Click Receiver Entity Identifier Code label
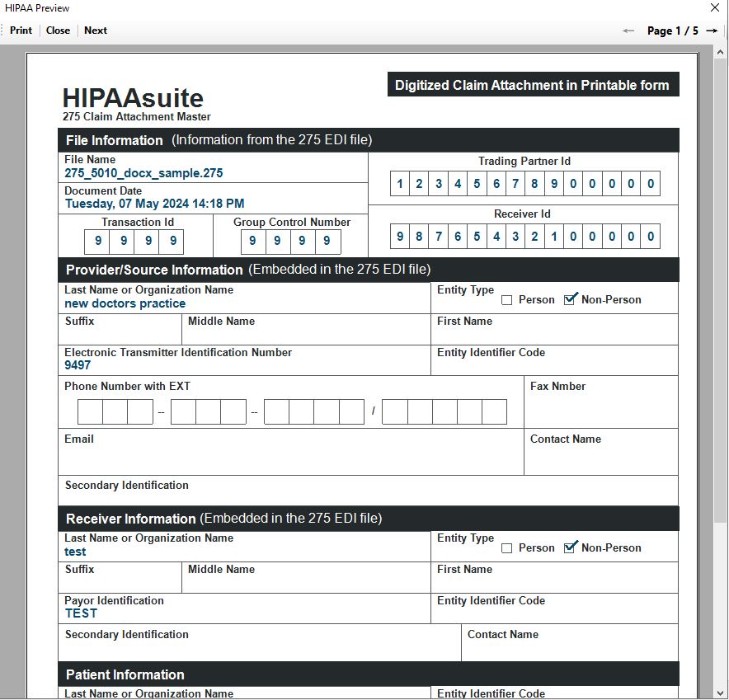 (x=491, y=601)
